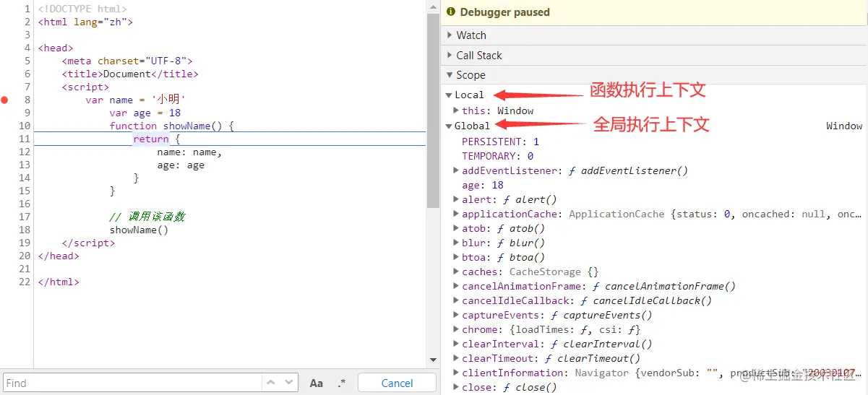868x395 pixels.
Task: Click line number 11 in the gutter
Action: (x=25, y=139)
